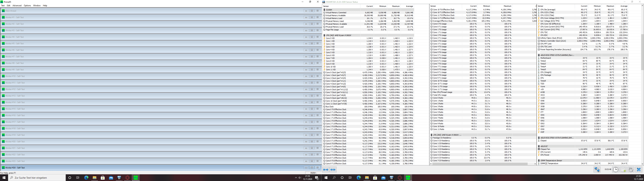Restore the Worker #12 Self-Test child window
This screenshot has width=644, height=181.
[312, 89]
